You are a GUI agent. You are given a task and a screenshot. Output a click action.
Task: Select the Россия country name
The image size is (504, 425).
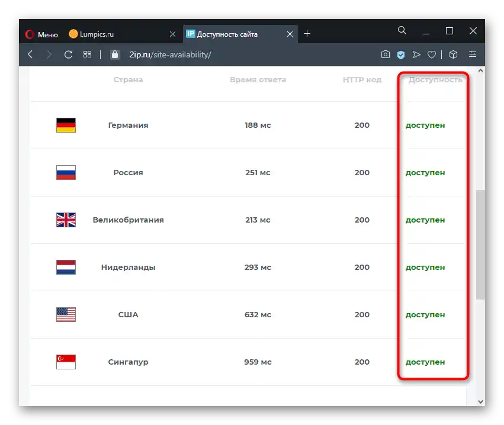click(x=128, y=172)
